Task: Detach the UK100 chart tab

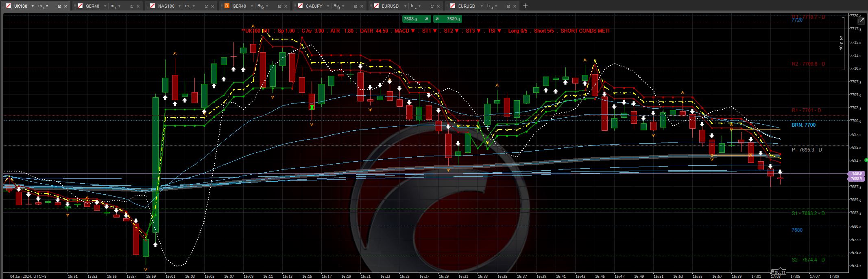Action: point(59,7)
